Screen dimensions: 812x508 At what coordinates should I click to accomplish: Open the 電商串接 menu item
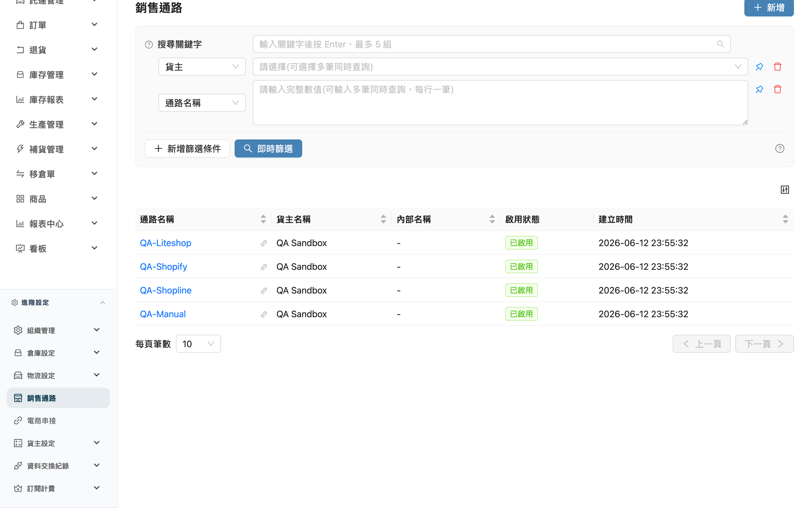[58, 421]
